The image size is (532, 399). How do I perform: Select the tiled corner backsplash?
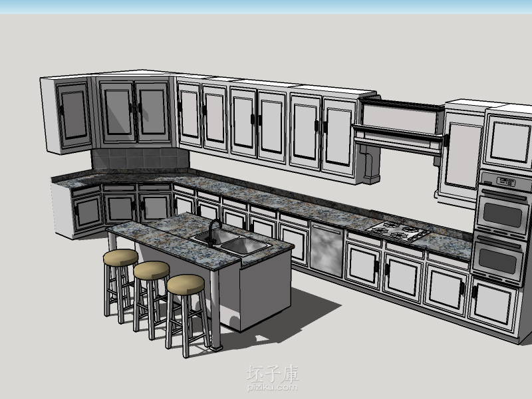(x=140, y=158)
